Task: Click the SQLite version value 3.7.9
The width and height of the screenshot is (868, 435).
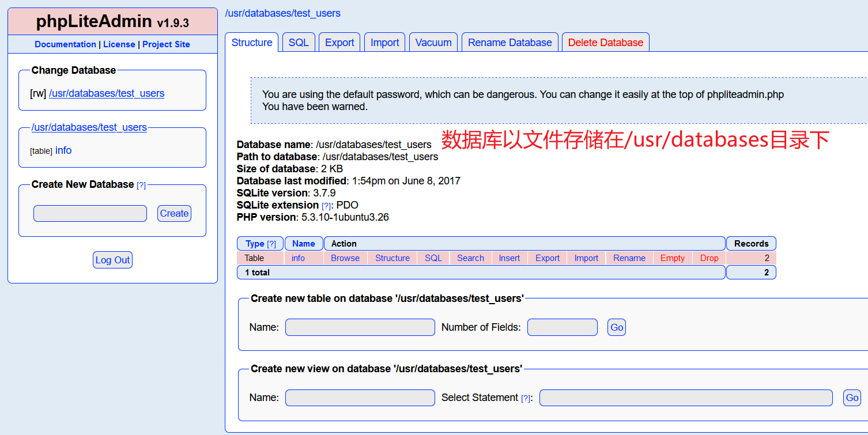Action: 324,193
